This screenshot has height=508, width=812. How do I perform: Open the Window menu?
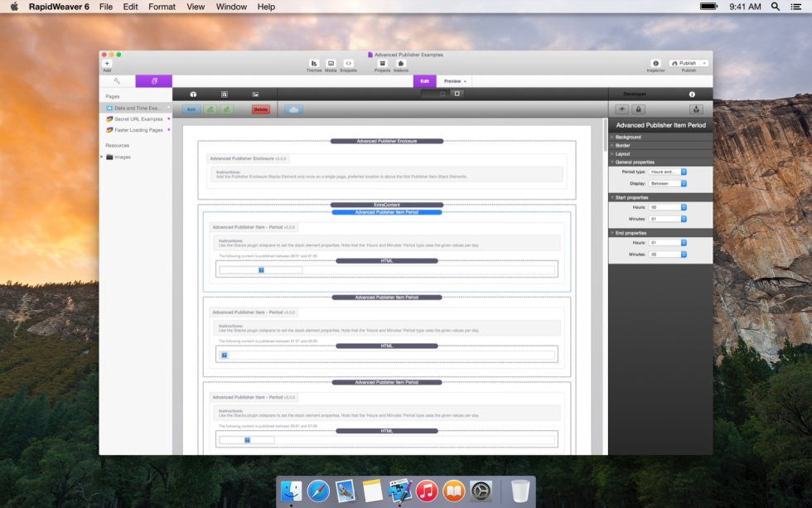click(231, 7)
